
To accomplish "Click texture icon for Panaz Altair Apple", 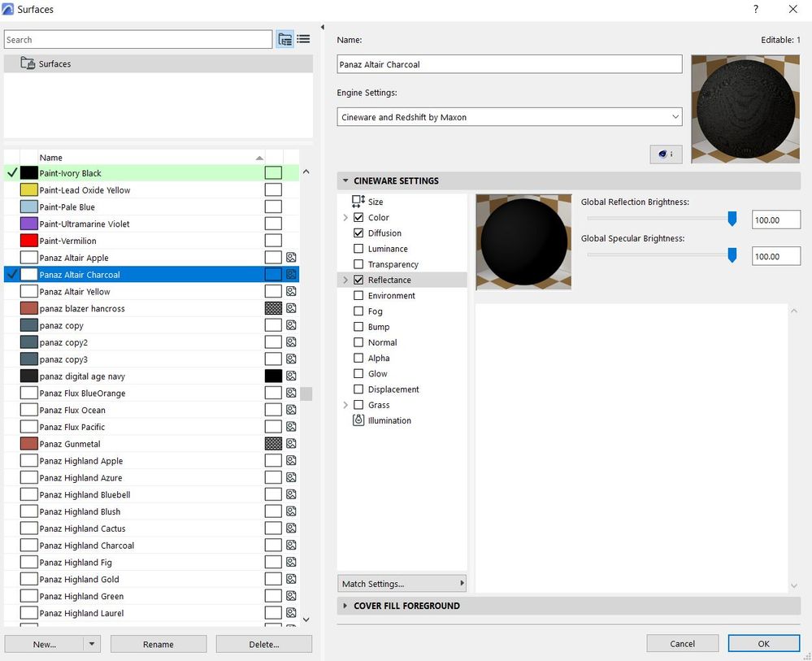I will pyautogui.click(x=291, y=258).
